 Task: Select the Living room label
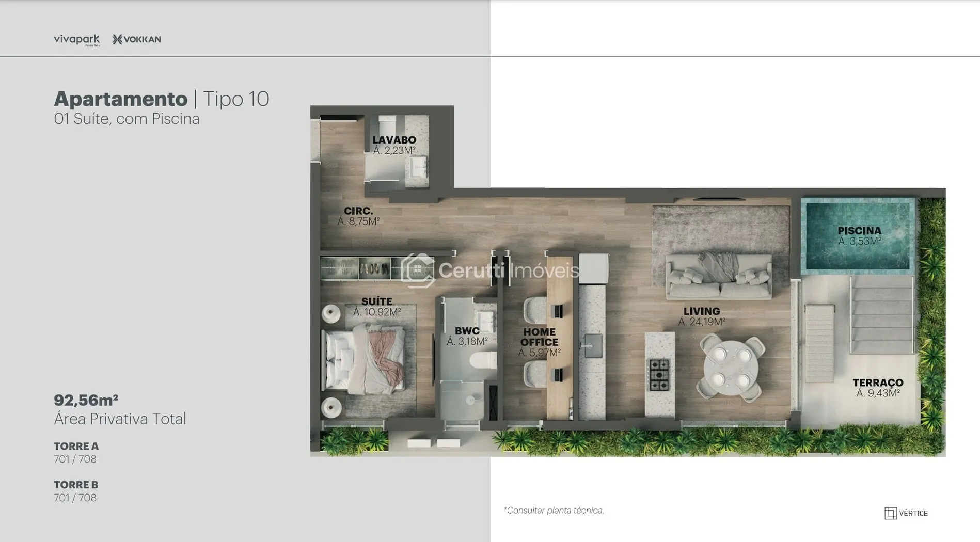701,316
